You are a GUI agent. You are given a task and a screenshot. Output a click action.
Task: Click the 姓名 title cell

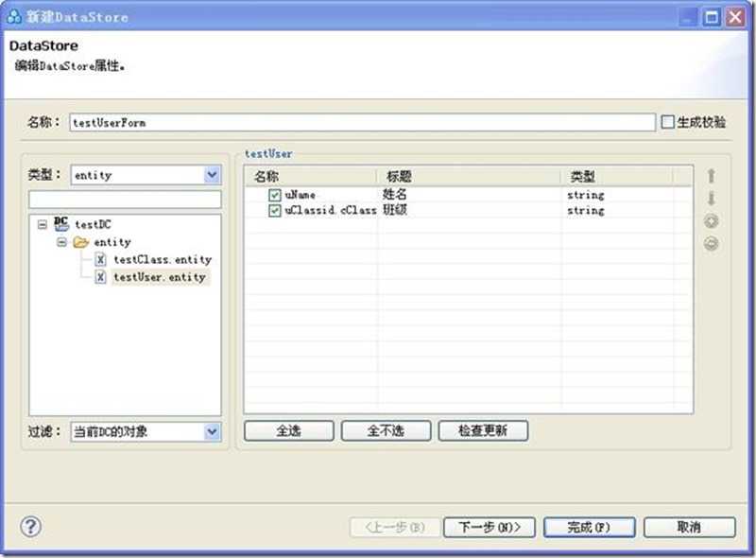(x=394, y=194)
